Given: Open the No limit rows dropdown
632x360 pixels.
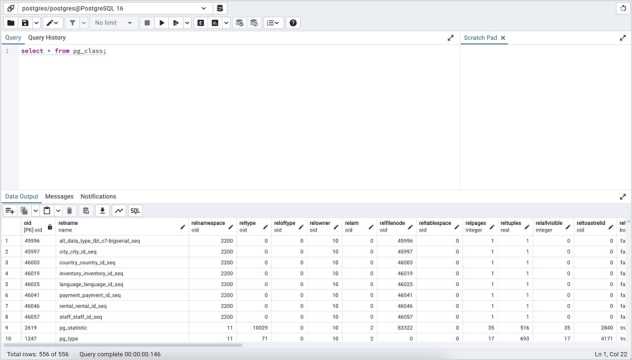Looking at the screenshot, I should pyautogui.click(x=113, y=23).
